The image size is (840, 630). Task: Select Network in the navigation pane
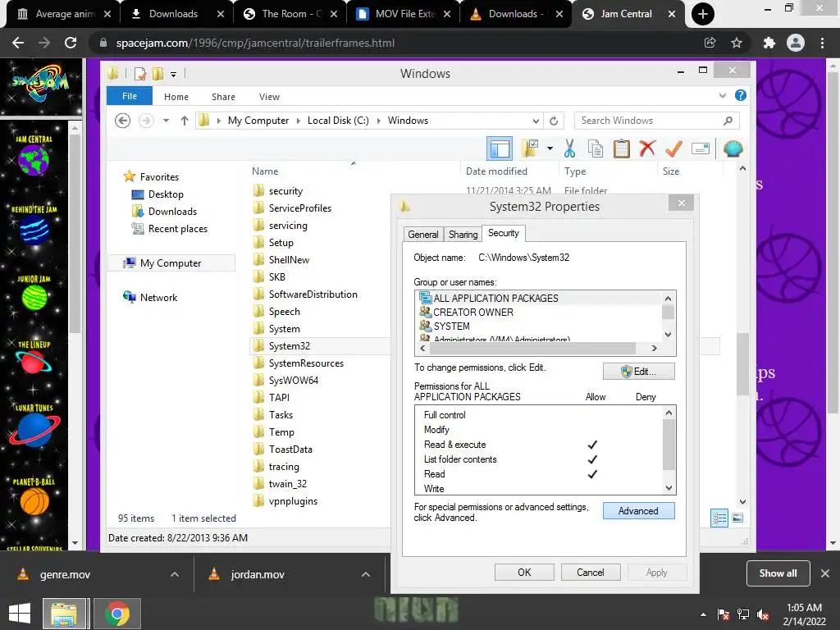coord(158,297)
